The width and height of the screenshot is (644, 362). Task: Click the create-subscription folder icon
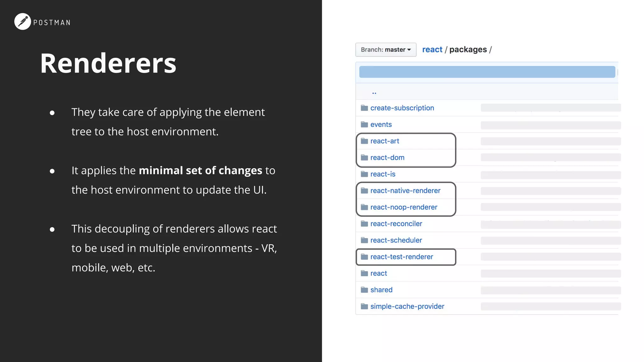click(364, 108)
